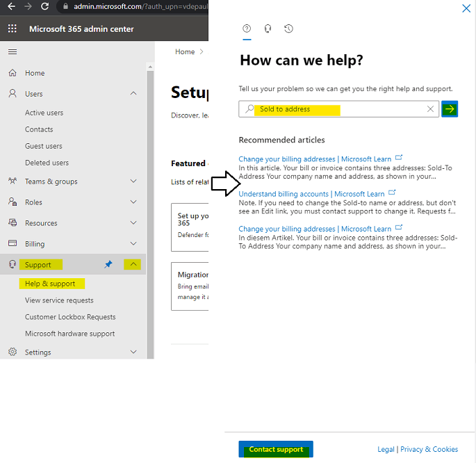The height and width of the screenshot is (463, 476).
Task: Open the Legal link
Action: click(386, 449)
